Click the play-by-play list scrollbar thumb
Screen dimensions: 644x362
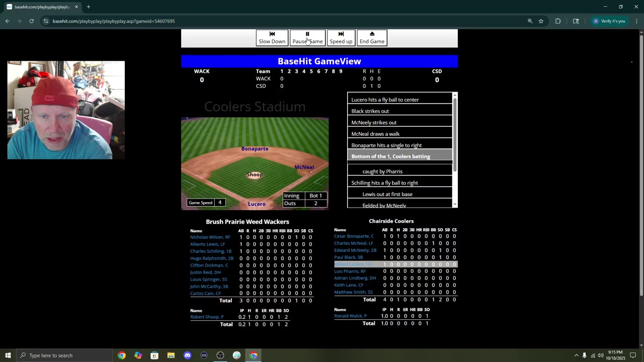(x=455, y=135)
